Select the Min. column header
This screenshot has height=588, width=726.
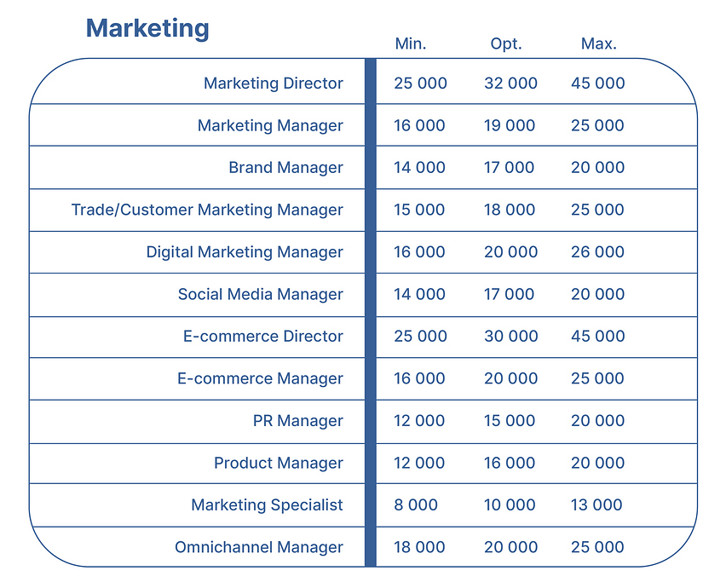(410, 43)
